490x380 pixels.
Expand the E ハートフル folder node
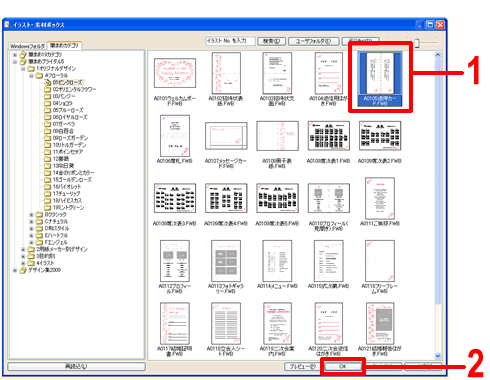[31, 236]
